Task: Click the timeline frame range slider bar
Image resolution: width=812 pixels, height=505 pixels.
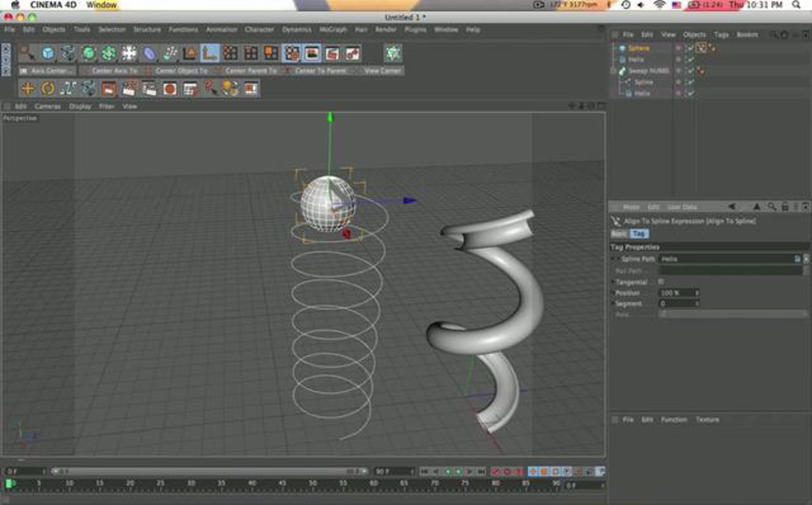Action: [209, 471]
